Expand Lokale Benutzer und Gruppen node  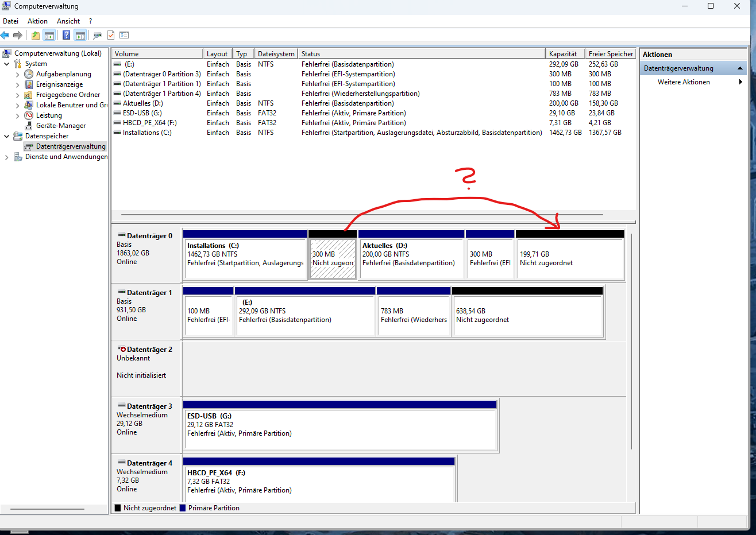[x=17, y=105]
